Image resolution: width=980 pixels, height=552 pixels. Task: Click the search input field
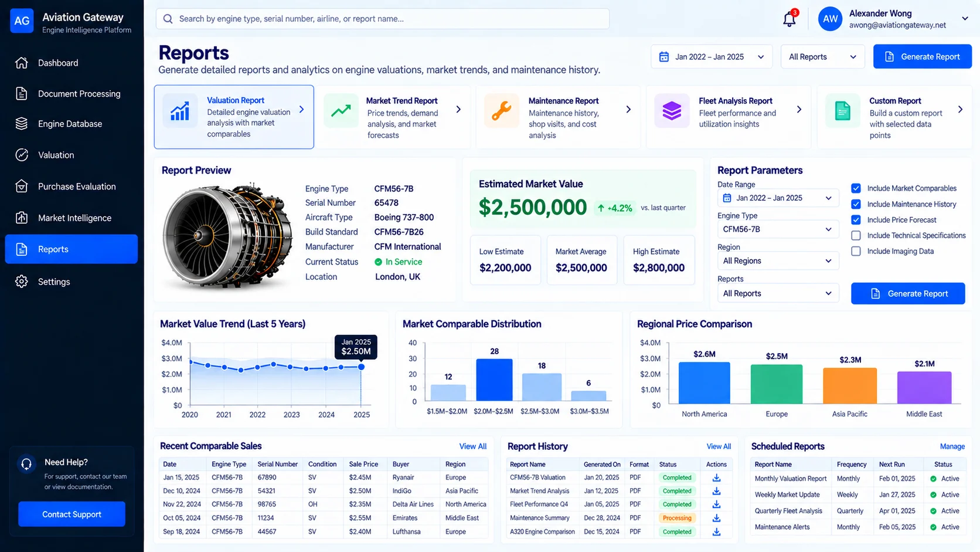(x=383, y=19)
